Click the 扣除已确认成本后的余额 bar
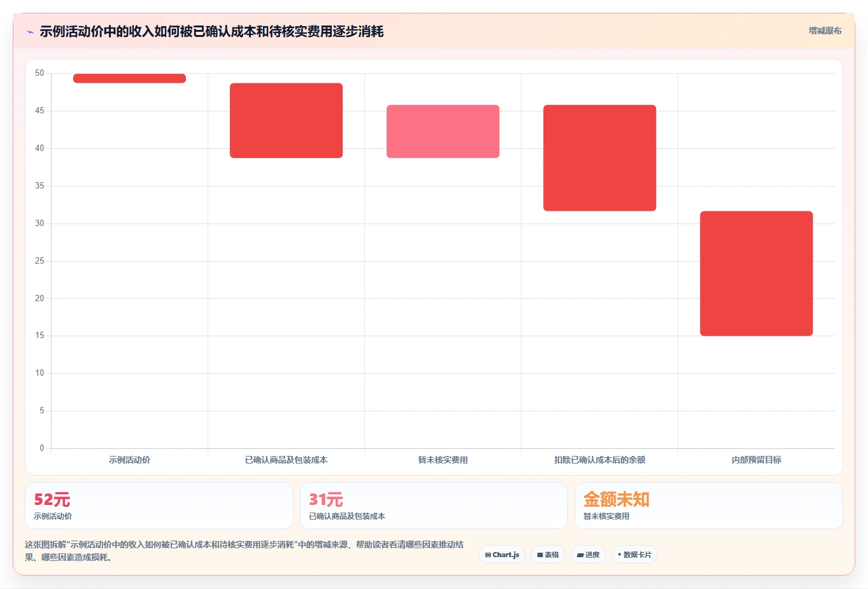The image size is (868, 589). [599, 158]
